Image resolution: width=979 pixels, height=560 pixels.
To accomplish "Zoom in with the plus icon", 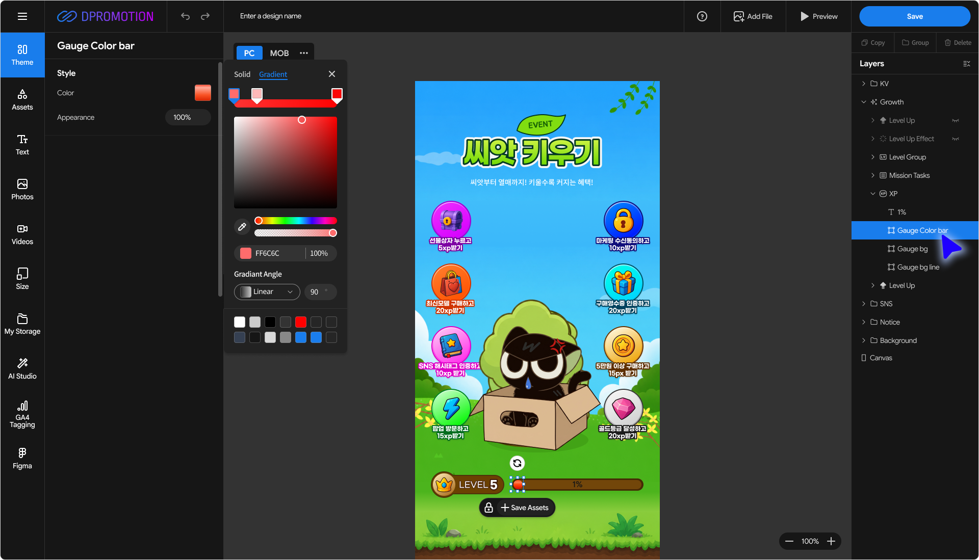I will tap(831, 541).
